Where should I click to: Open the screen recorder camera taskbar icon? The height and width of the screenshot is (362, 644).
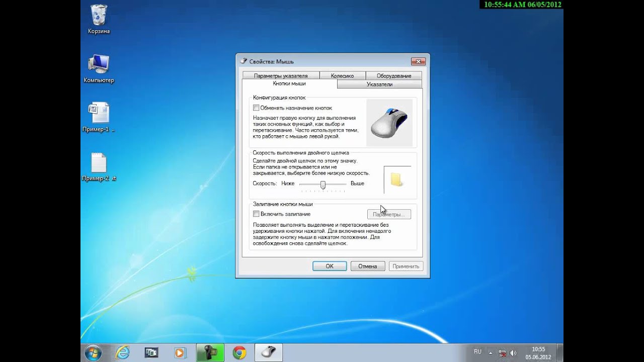pyautogui.click(x=210, y=353)
